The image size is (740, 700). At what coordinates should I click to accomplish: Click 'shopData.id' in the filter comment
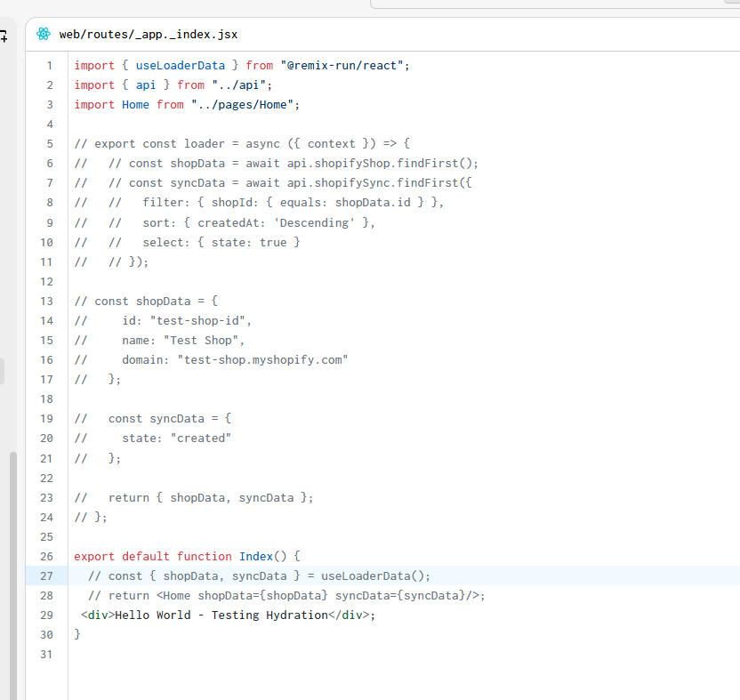pyautogui.click(x=373, y=203)
